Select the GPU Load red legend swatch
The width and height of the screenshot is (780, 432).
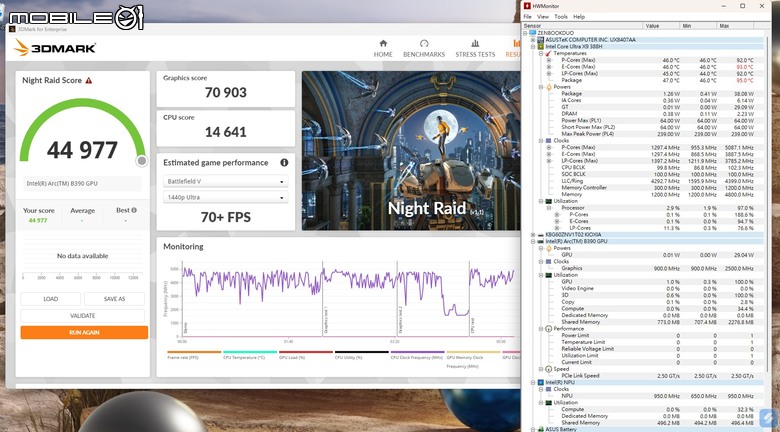tap(305, 352)
